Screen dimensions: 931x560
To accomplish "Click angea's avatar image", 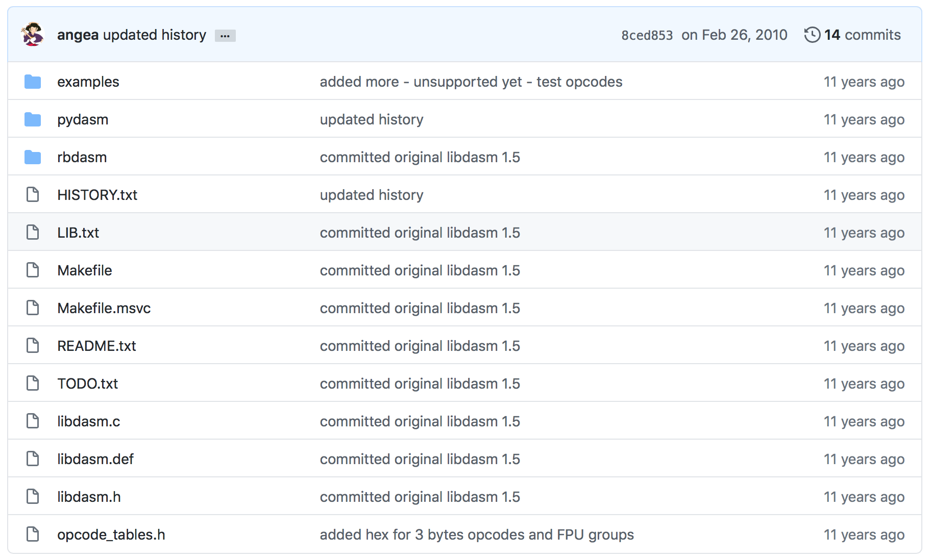I will (x=33, y=34).
